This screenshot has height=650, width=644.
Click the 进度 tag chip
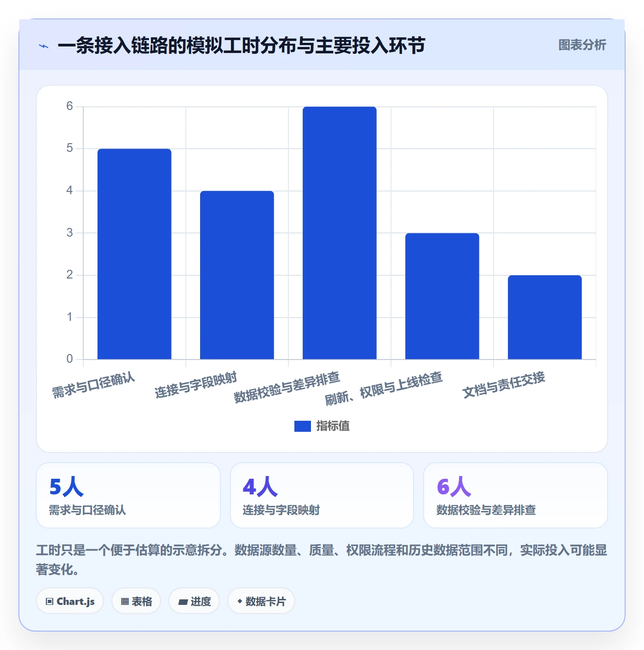194,601
